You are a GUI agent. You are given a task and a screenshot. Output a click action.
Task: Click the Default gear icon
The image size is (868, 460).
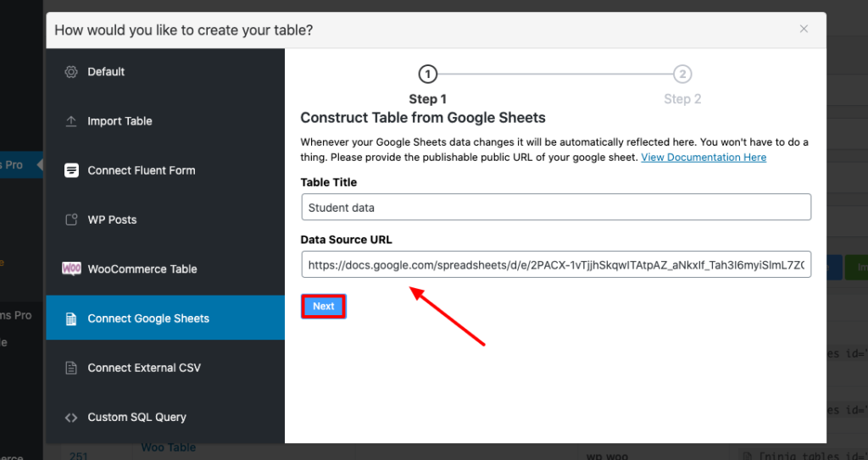click(71, 72)
